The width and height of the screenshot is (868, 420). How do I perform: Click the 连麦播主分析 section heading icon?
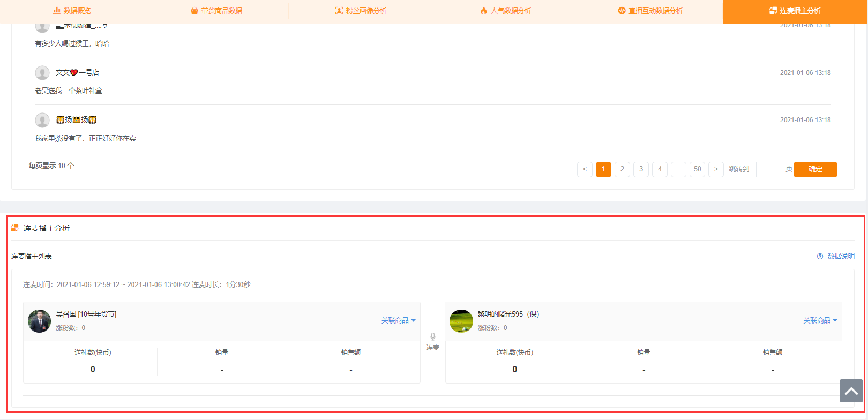(15, 228)
